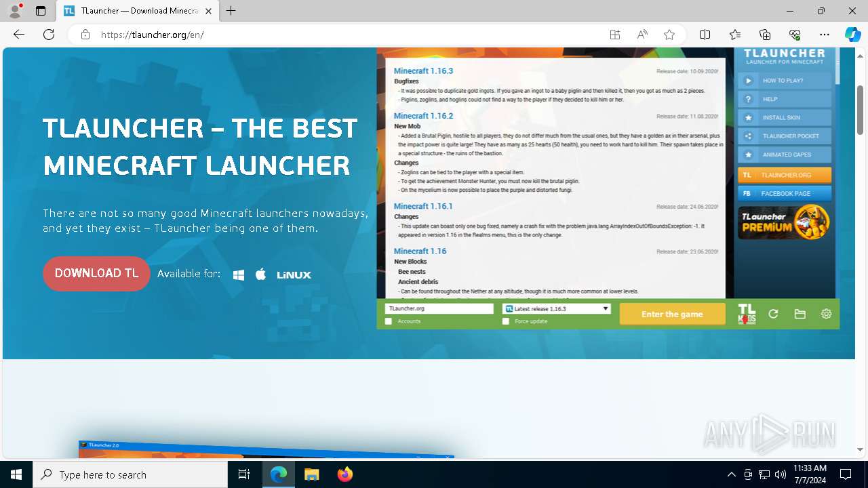
Task: Open the TLAUNCHER.ORG orange button
Action: pos(785,175)
